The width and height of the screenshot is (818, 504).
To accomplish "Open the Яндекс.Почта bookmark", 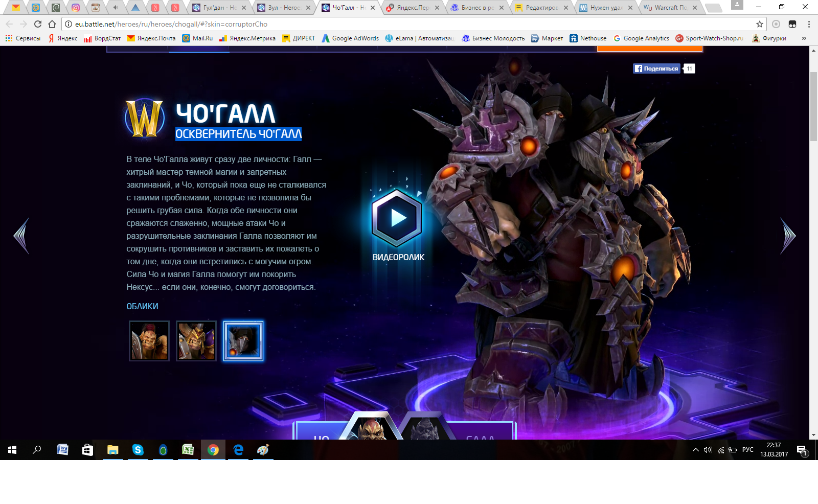I will click(151, 38).
